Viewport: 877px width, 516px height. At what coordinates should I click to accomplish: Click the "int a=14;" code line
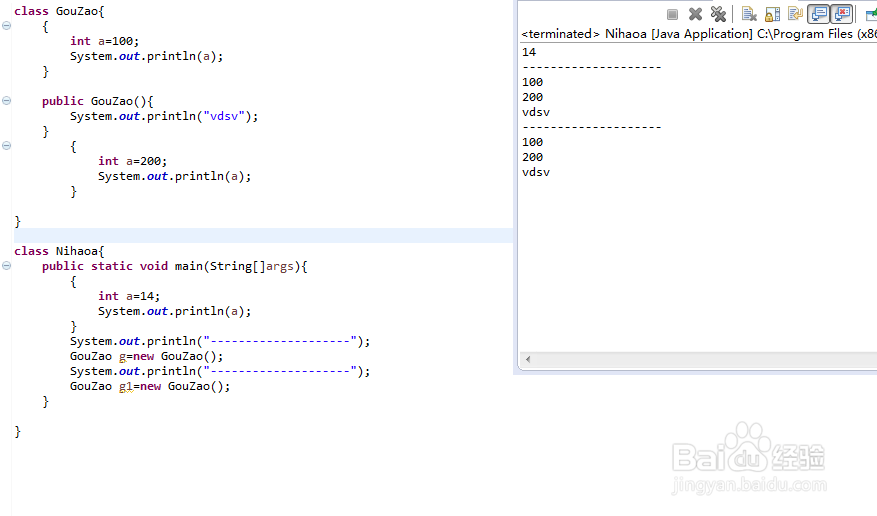pos(129,296)
